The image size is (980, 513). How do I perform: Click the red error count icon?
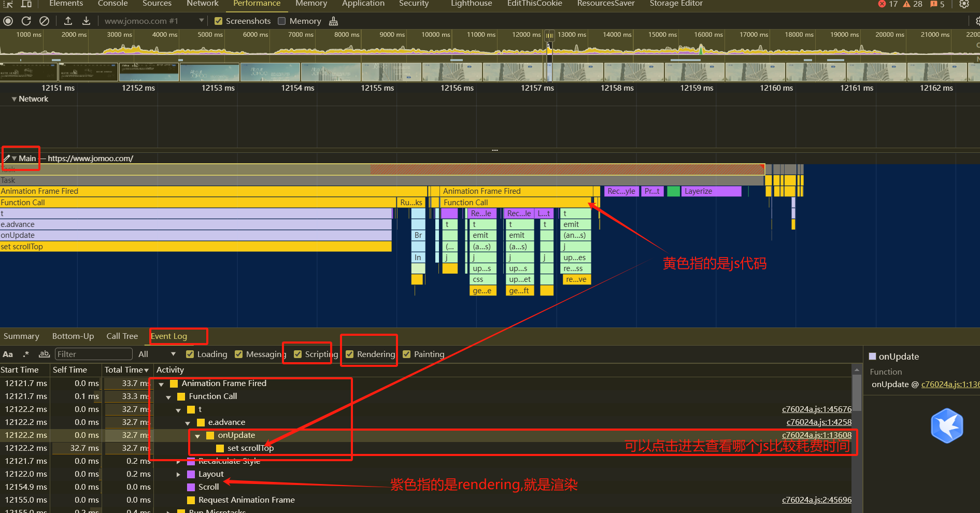click(x=882, y=4)
